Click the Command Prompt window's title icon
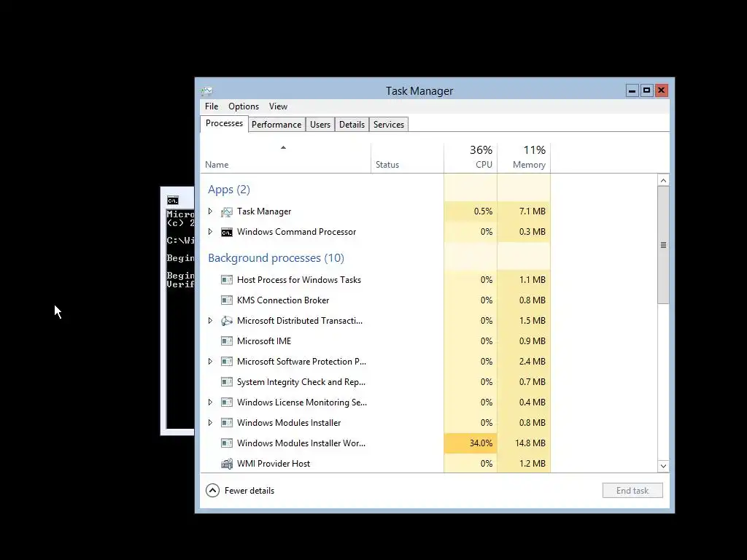The height and width of the screenshot is (560, 747). (172, 201)
